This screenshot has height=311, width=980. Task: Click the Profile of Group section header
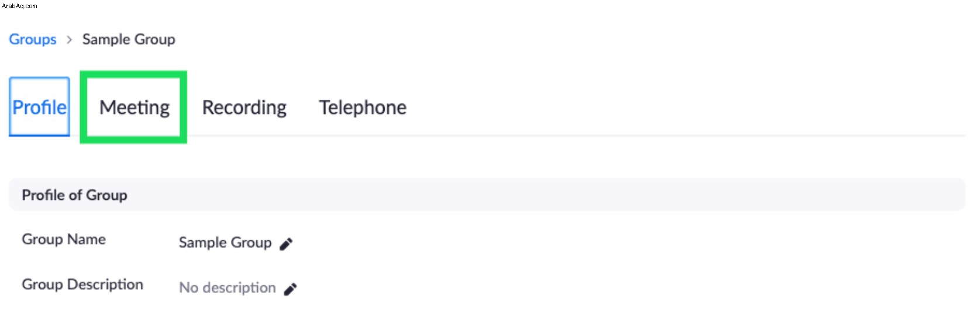[x=74, y=195]
